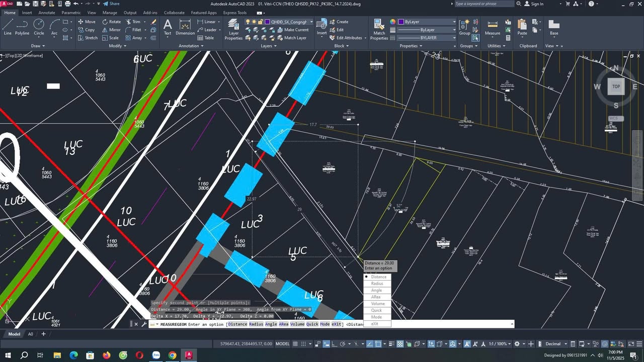Open the Decimal units dropdown
Viewport: 644px width, 362px height.
pos(556,344)
